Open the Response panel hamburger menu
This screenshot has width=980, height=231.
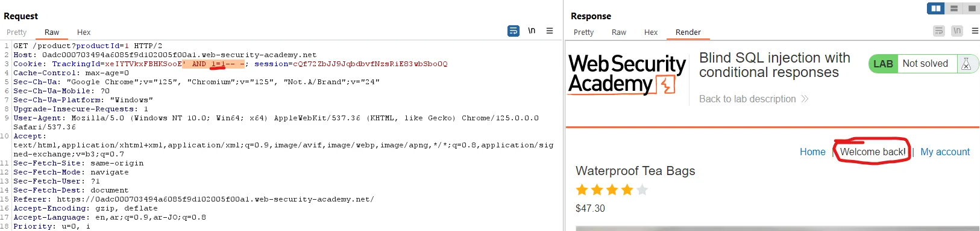point(975,31)
